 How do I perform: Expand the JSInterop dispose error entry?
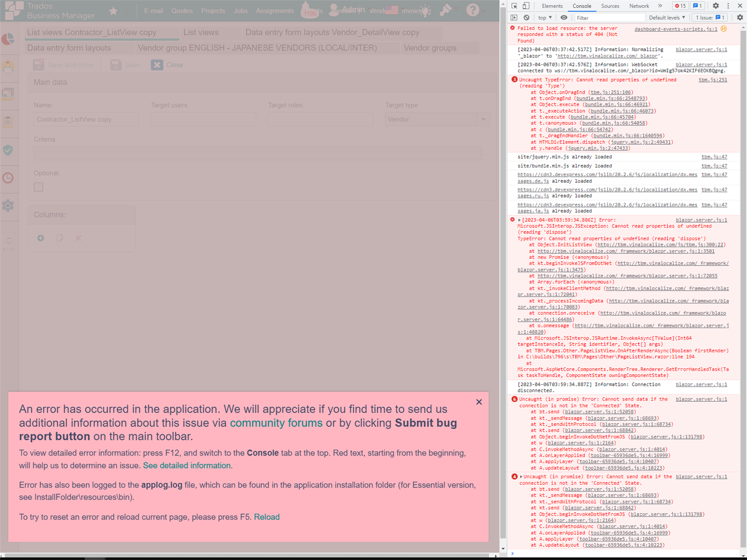(x=519, y=220)
